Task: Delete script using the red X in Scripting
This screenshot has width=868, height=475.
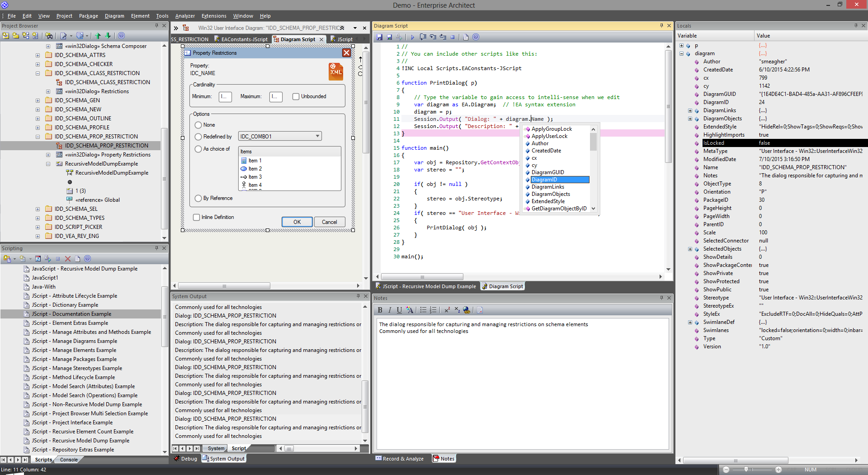Action: point(68,259)
